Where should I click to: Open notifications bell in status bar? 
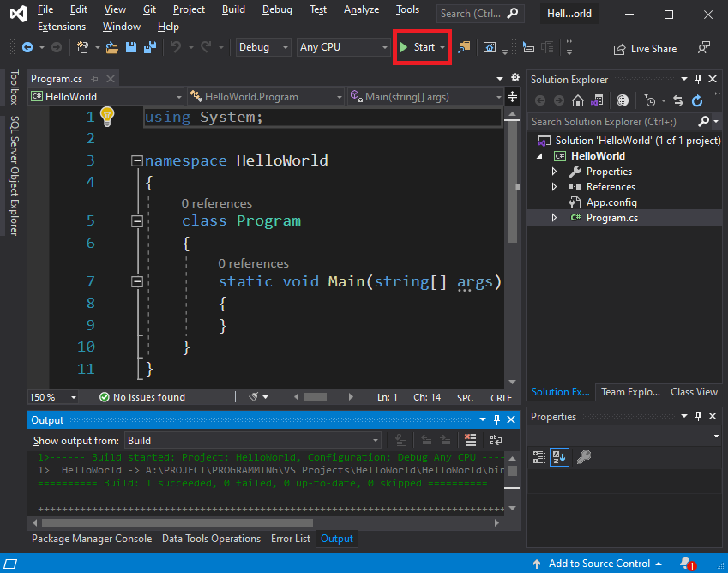[x=686, y=564]
